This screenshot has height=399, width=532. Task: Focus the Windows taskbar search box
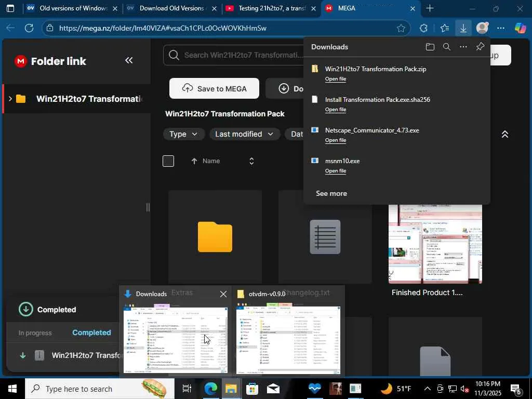pyautogui.click(x=100, y=389)
